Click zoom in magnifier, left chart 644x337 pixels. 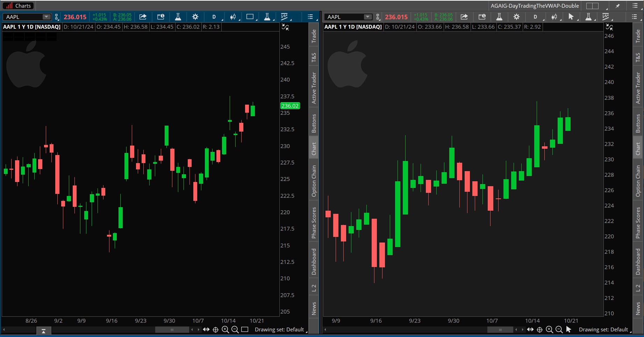(226, 330)
